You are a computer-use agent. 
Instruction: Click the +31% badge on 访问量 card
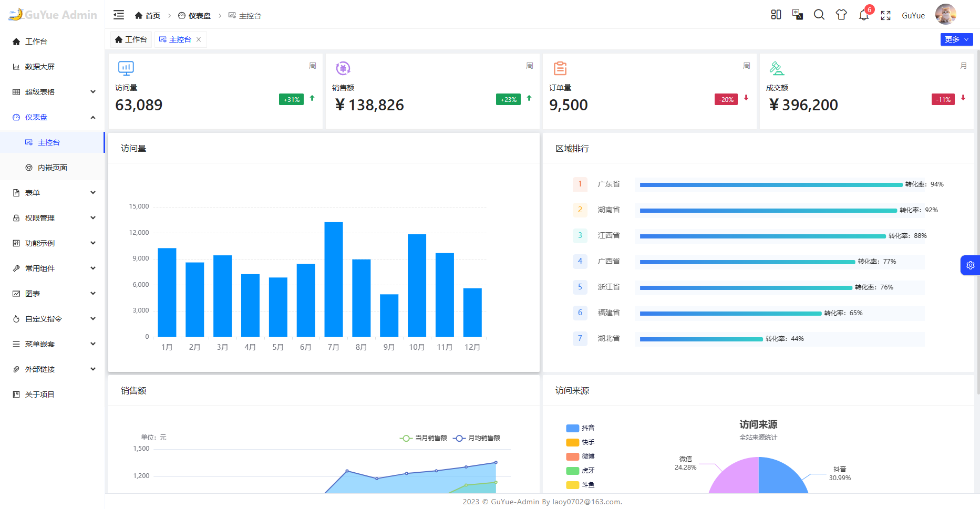pyautogui.click(x=291, y=99)
